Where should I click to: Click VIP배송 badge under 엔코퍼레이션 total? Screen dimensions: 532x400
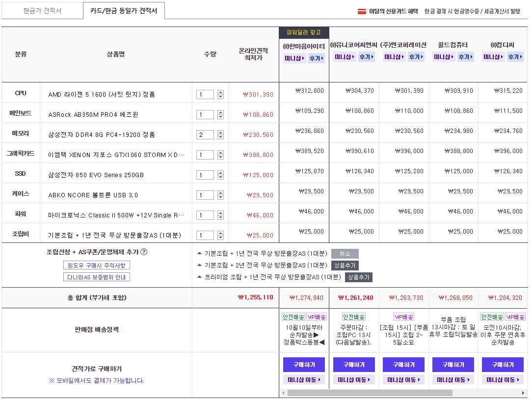(x=404, y=317)
